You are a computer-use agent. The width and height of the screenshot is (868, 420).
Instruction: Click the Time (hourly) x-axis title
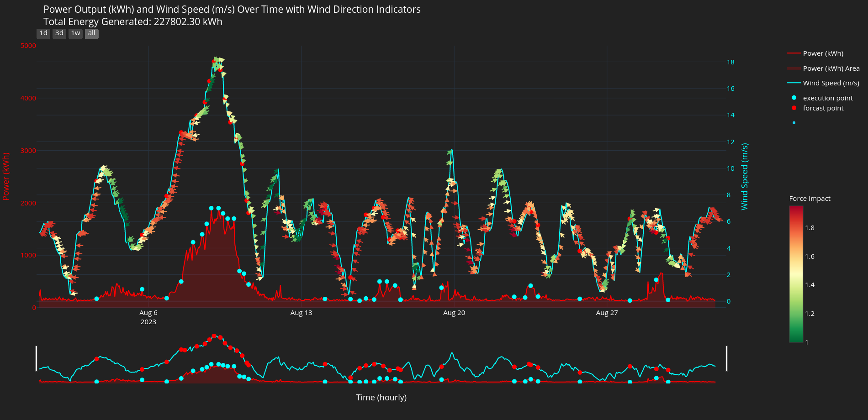381,398
